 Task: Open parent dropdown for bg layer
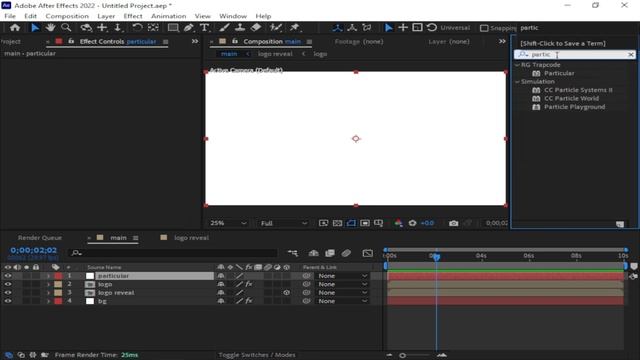[342, 301]
